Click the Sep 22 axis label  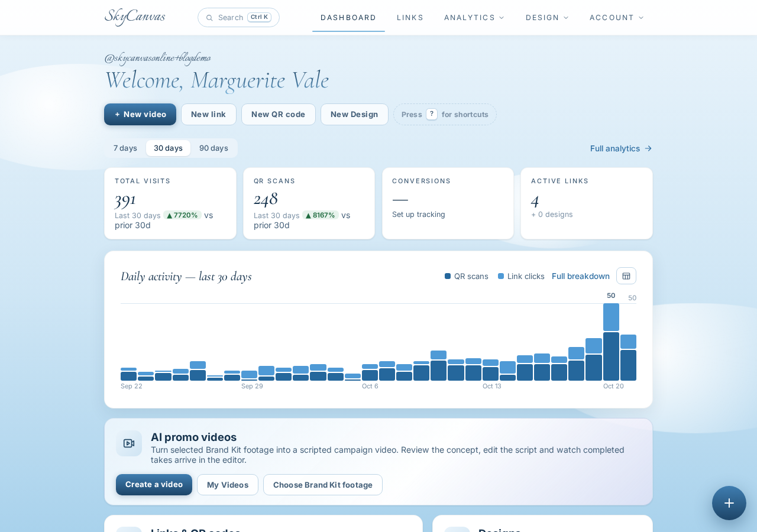coord(131,386)
